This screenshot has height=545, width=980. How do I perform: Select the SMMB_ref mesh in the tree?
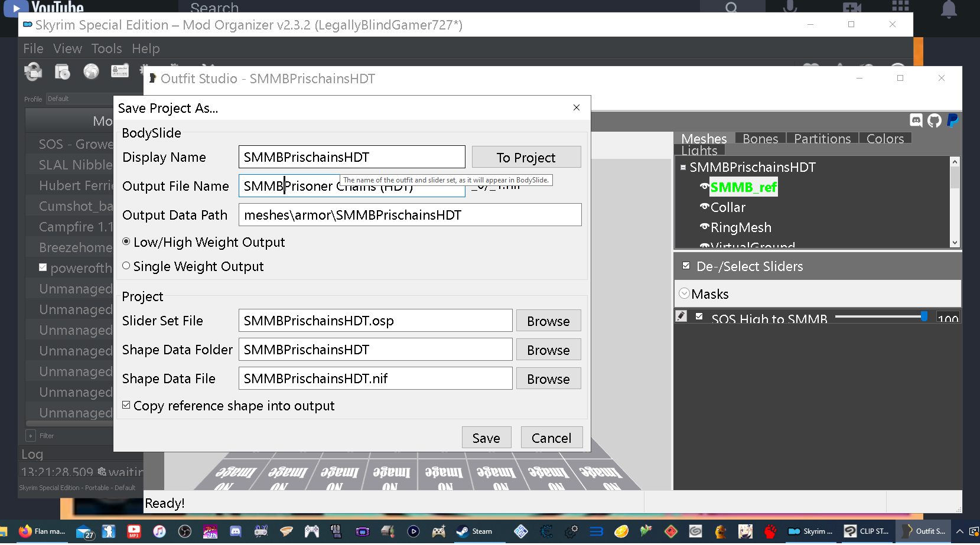tap(743, 187)
